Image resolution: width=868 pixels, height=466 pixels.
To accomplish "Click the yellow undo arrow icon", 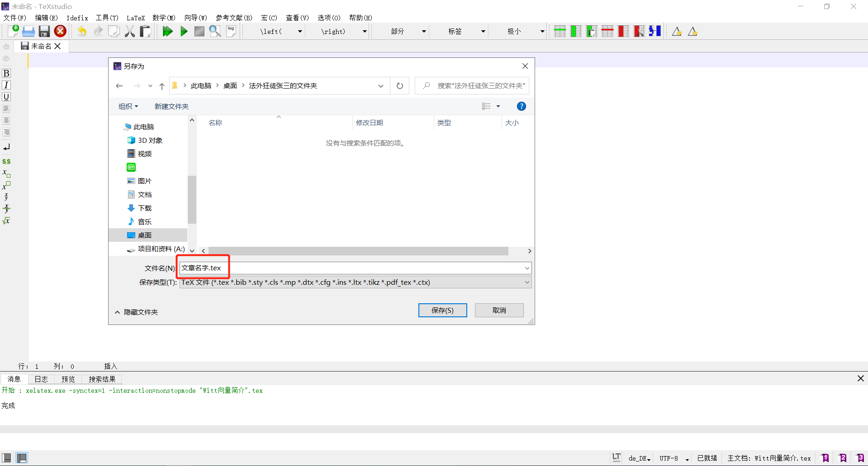I will coord(82,31).
